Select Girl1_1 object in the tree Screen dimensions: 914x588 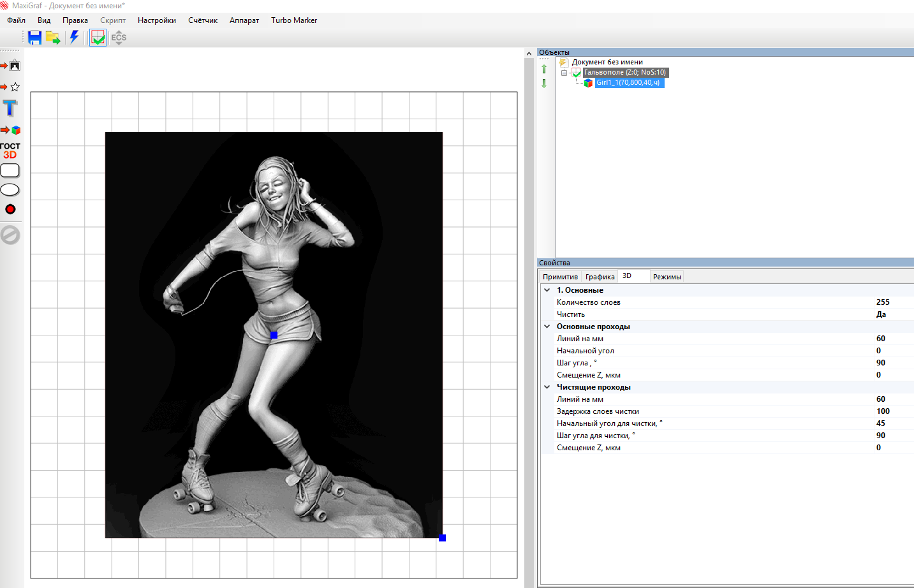click(x=628, y=83)
